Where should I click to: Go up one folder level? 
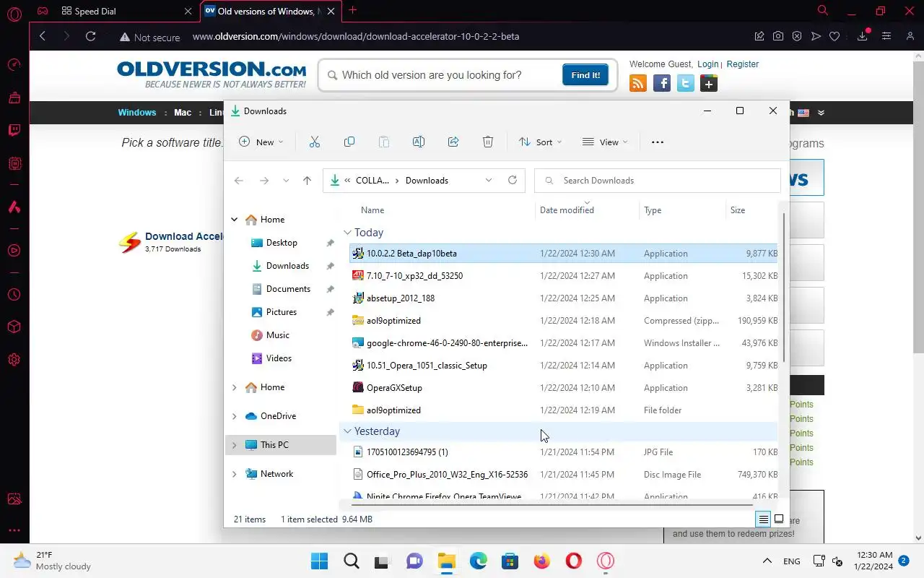tap(307, 181)
